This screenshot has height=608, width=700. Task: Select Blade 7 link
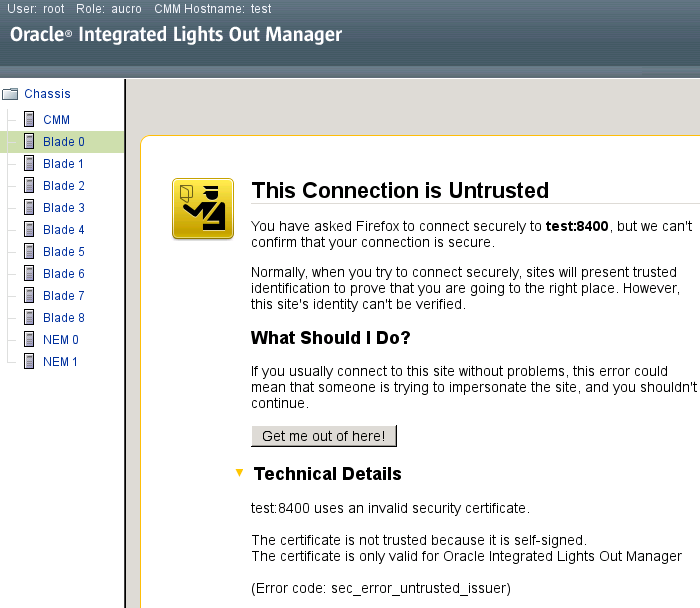click(64, 296)
